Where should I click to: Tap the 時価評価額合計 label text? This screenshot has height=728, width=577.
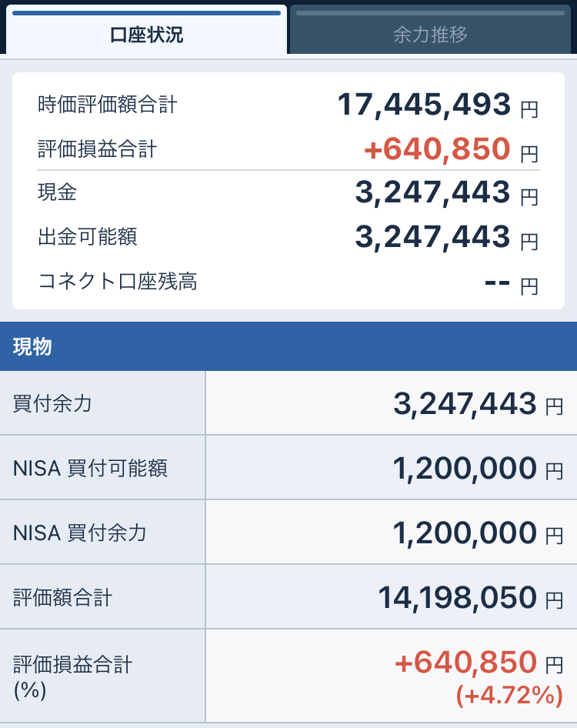pyautogui.click(x=108, y=105)
